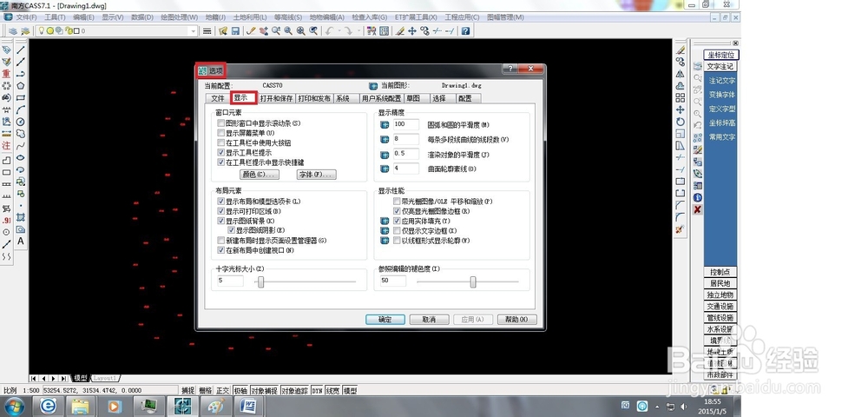
Task: Enable '新建布局时显示页面设置管理器' checkbox
Action: point(221,241)
